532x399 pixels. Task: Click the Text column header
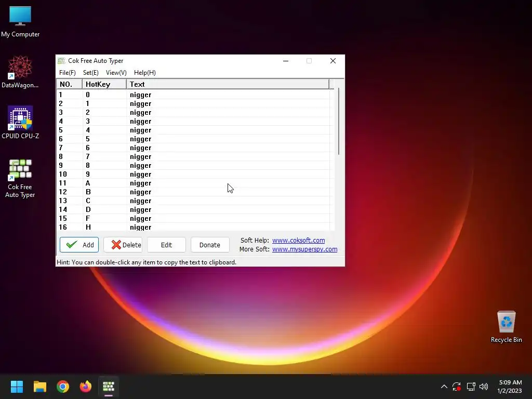[228, 84]
